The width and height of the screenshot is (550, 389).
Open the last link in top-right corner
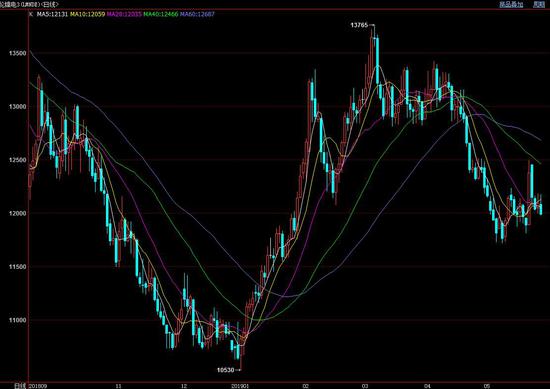click(539, 4)
